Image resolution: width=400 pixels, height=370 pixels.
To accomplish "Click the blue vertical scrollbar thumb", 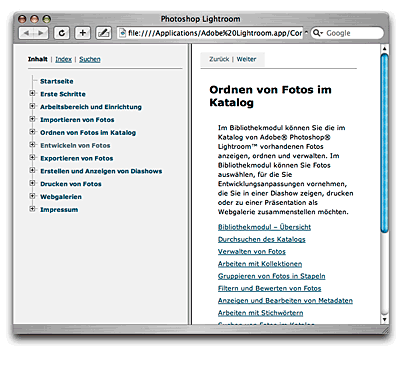I will click(x=384, y=143).
